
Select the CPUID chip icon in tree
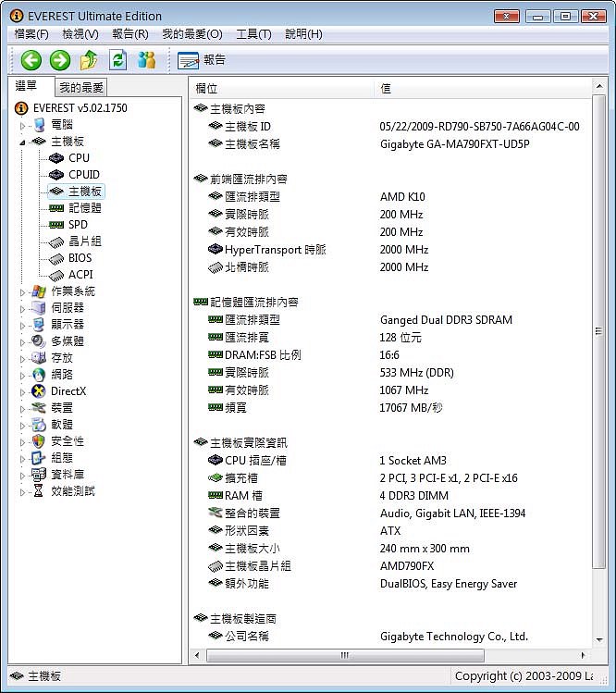pos(56,175)
